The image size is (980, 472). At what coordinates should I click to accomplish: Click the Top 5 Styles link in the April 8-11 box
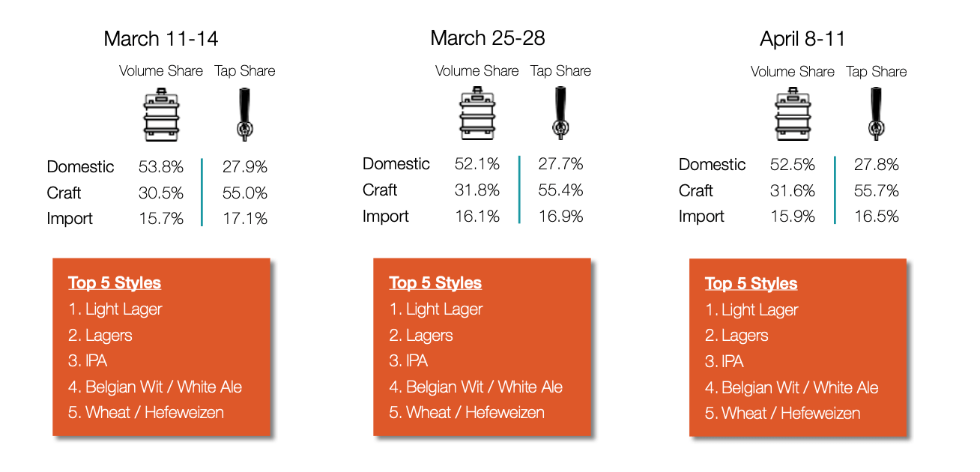[751, 283]
